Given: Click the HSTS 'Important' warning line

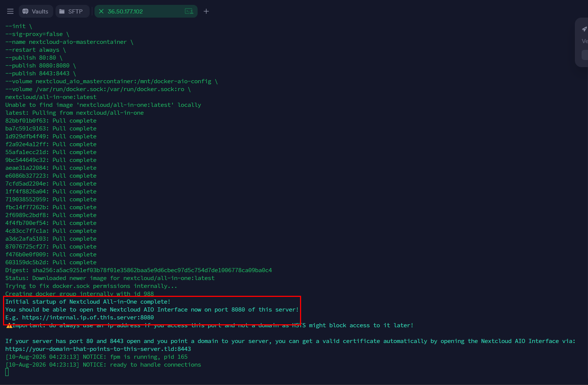Looking at the screenshot, I should coord(209,325).
